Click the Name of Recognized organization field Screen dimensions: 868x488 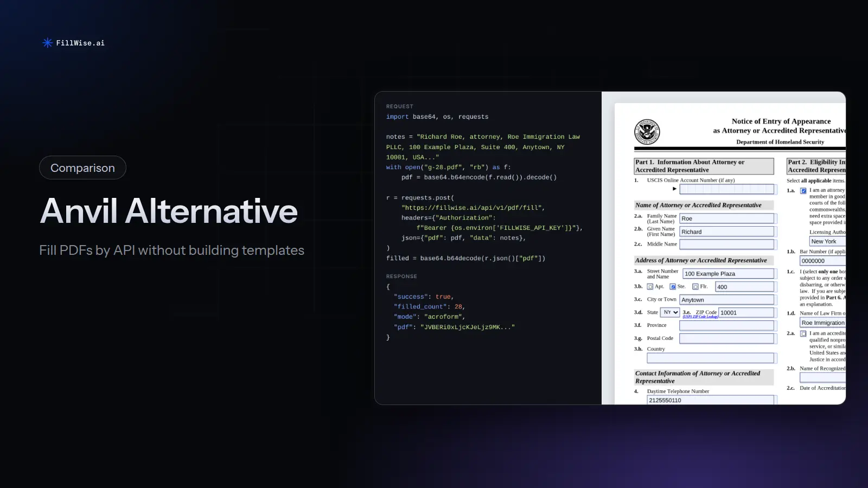click(822, 377)
